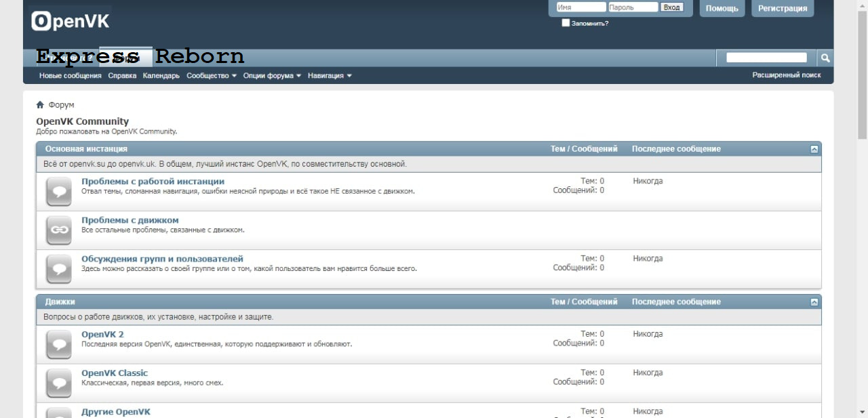The width and height of the screenshot is (868, 418).
Task: Click the link icon for Проблемы с движком
Action: click(x=59, y=230)
